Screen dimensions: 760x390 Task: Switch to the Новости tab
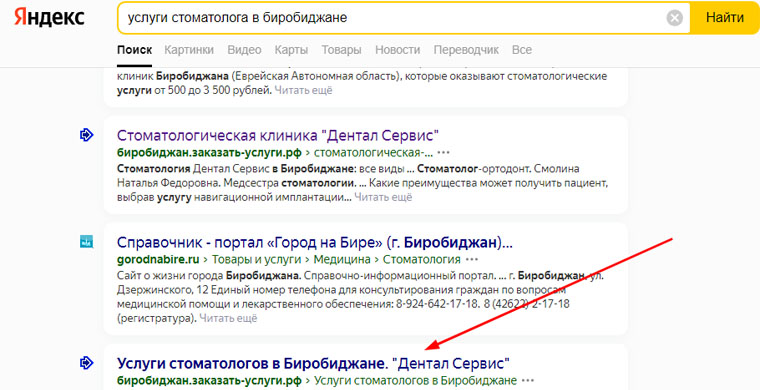pyautogui.click(x=397, y=50)
